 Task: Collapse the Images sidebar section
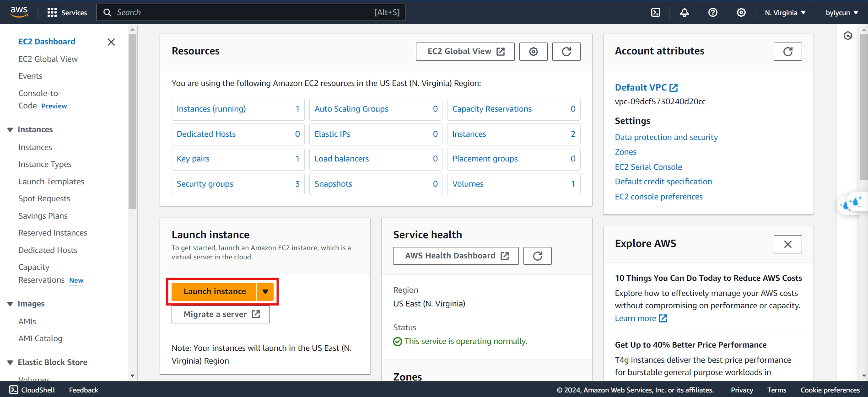tap(10, 304)
